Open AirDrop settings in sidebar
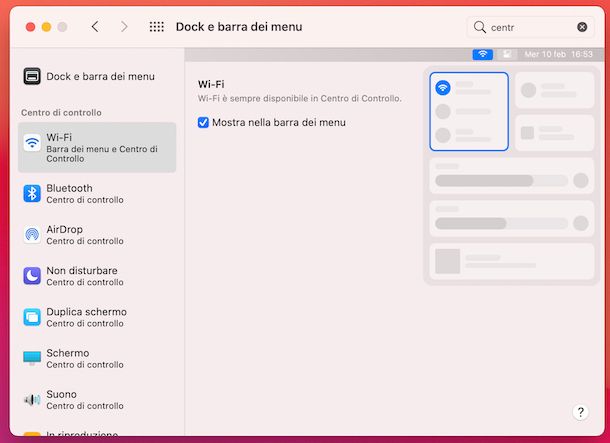The width and height of the screenshot is (610, 443). pyautogui.click(x=97, y=235)
